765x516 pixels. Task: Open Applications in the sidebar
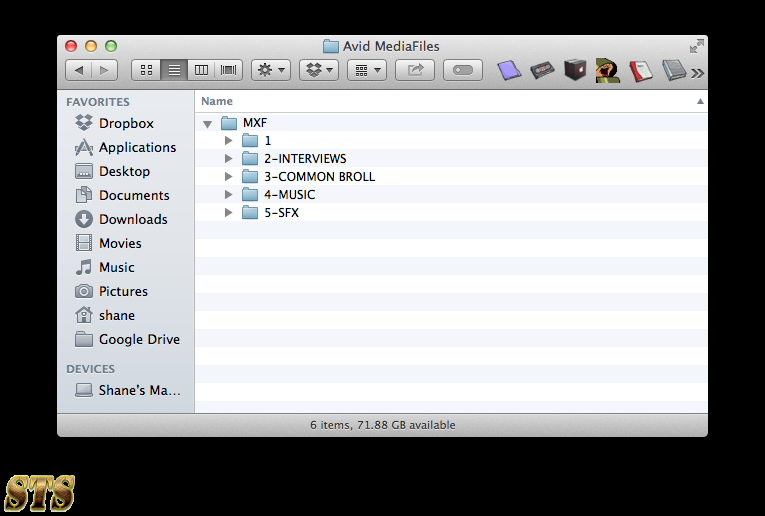[126, 147]
